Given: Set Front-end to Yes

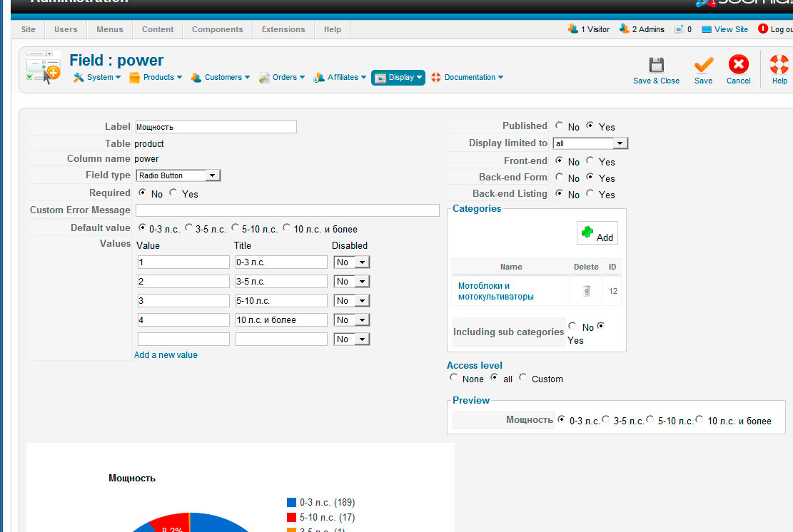Looking at the screenshot, I should tap(590, 160).
